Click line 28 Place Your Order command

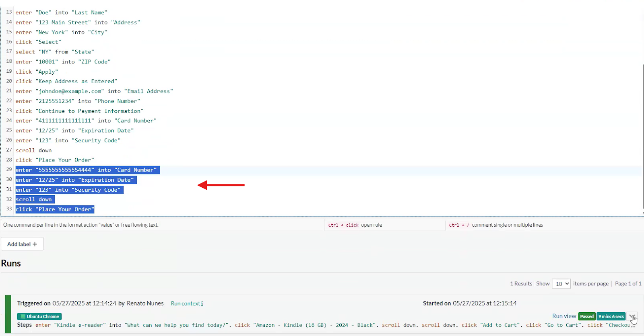coord(55,160)
